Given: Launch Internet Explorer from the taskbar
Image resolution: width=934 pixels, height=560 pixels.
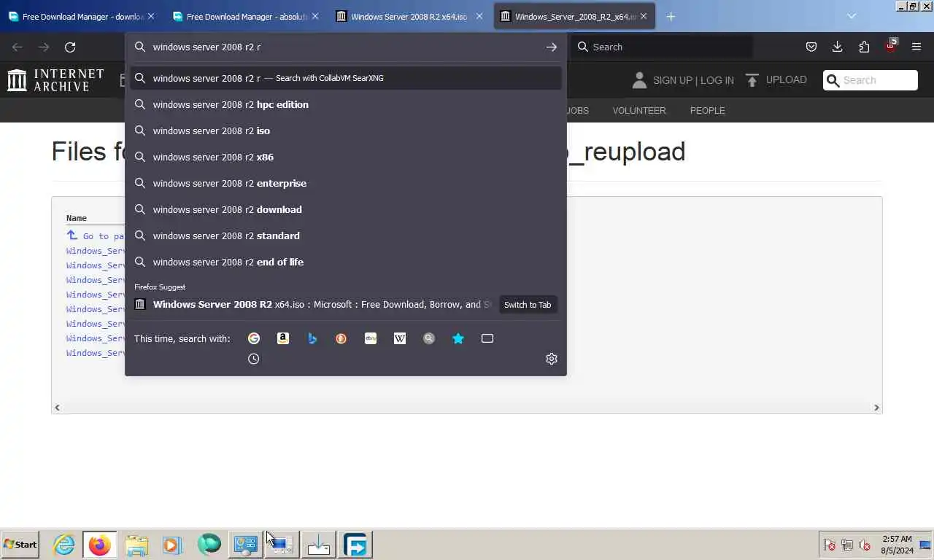Looking at the screenshot, I should tap(63, 545).
